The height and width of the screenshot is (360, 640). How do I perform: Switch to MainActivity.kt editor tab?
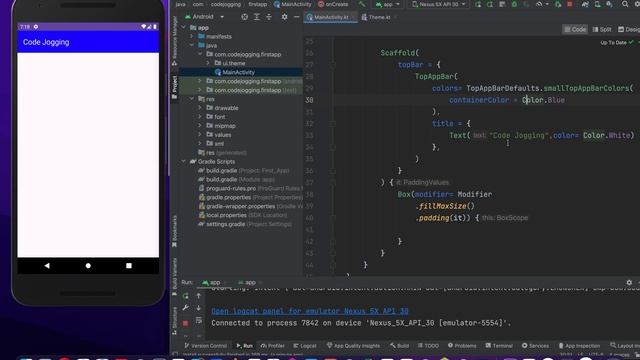pos(331,17)
